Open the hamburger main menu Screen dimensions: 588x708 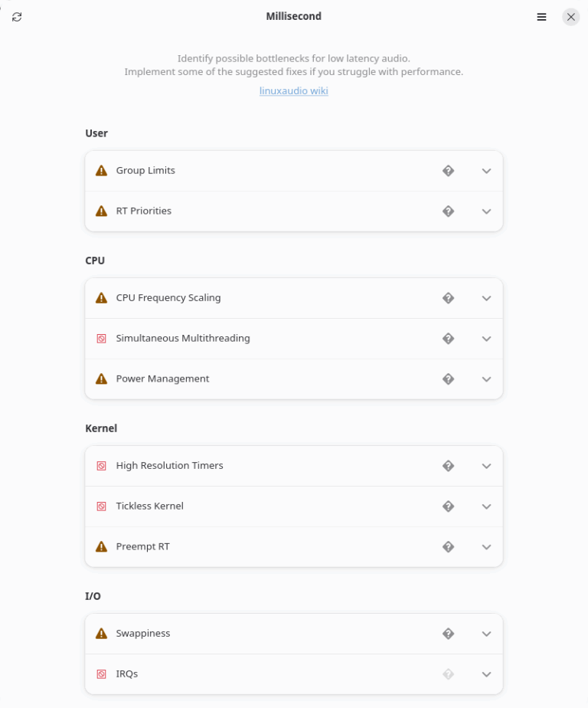(x=541, y=17)
